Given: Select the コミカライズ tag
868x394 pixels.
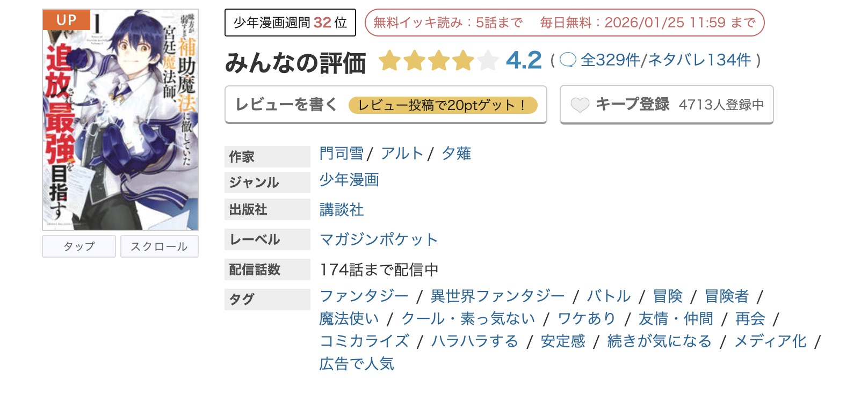Looking at the screenshot, I should pyautogui.click(x=364, y=341).
